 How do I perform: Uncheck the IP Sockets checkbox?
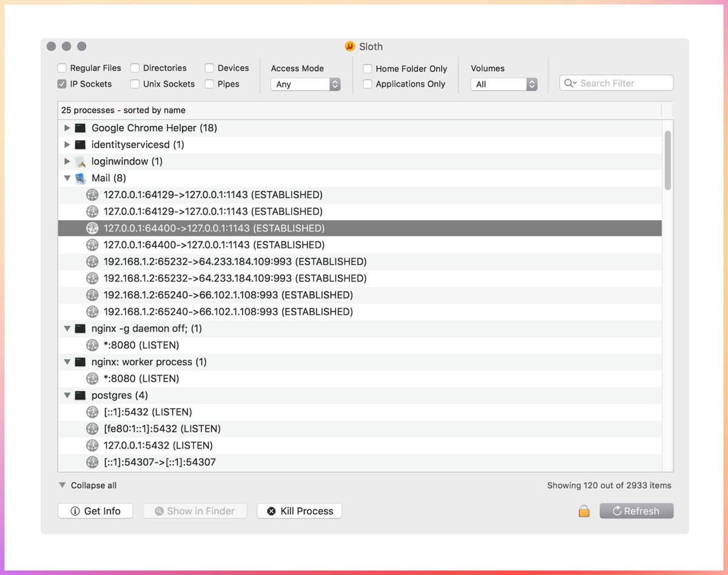pos(61,84)
